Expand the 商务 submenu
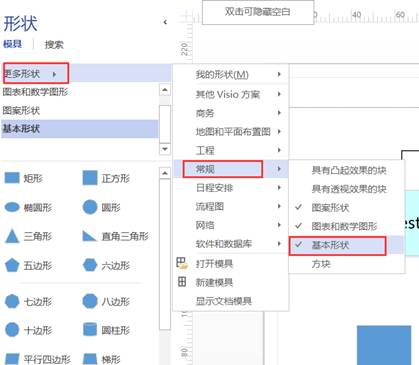 click(x=231, y=113)
